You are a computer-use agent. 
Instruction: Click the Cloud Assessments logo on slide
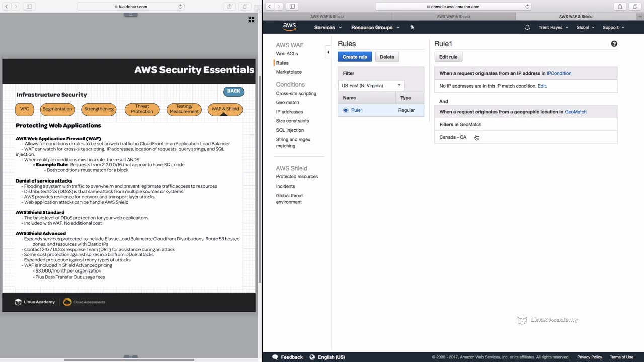[84, 302]
